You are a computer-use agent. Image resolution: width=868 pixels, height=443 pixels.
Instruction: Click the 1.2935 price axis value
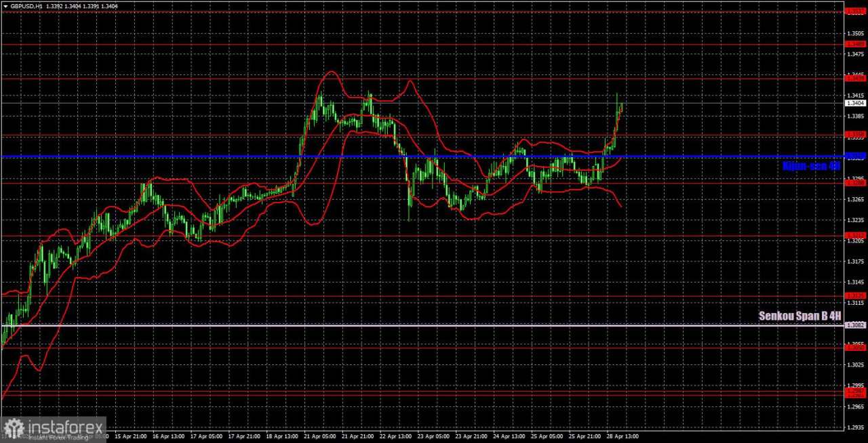(855, 427)
